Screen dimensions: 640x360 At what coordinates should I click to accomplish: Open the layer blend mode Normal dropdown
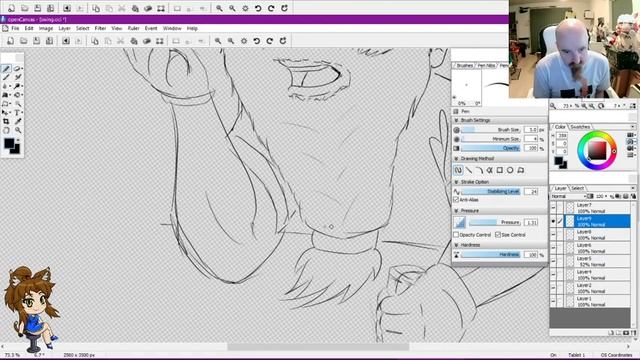tap(568, 196)
